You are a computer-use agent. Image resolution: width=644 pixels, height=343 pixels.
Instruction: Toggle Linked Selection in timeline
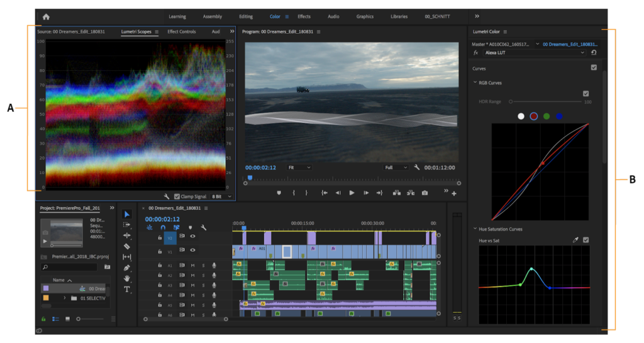click(x=177, y=227)
